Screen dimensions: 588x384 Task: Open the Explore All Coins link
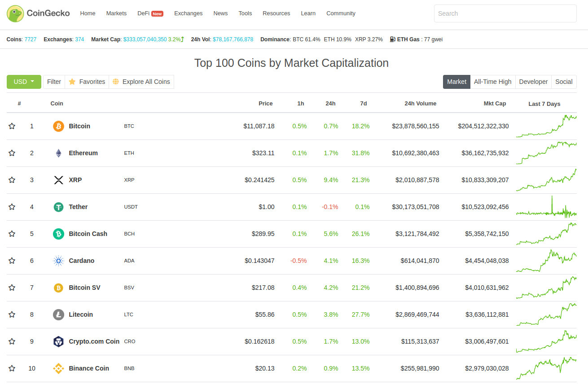pyautogui.click(x=141, y=82)
